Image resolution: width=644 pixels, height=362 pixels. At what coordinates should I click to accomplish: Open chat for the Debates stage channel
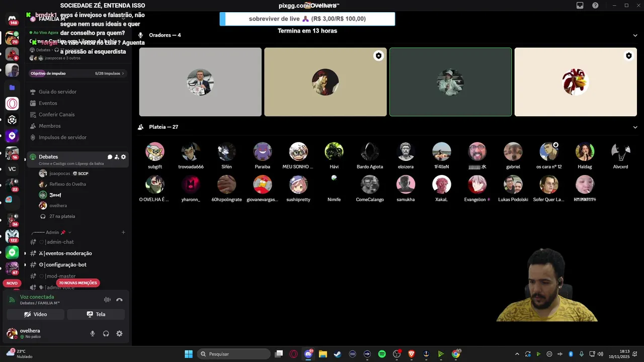tap(110, 157)
